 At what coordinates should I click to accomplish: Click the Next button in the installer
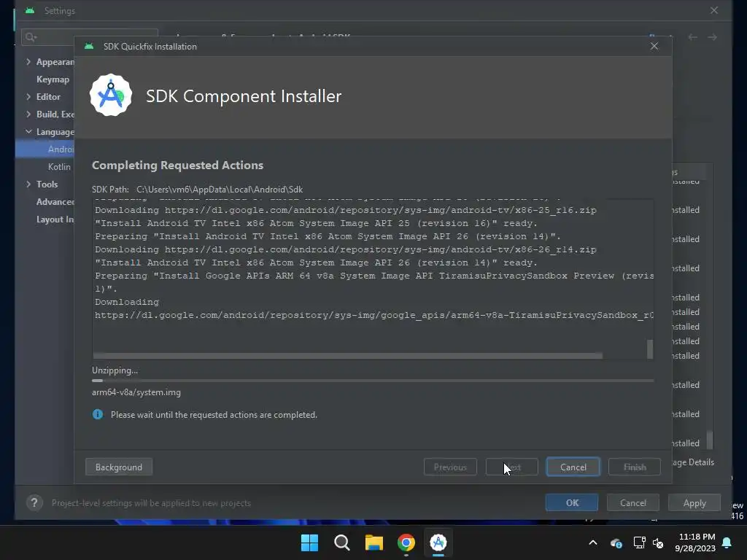point(511,467)
